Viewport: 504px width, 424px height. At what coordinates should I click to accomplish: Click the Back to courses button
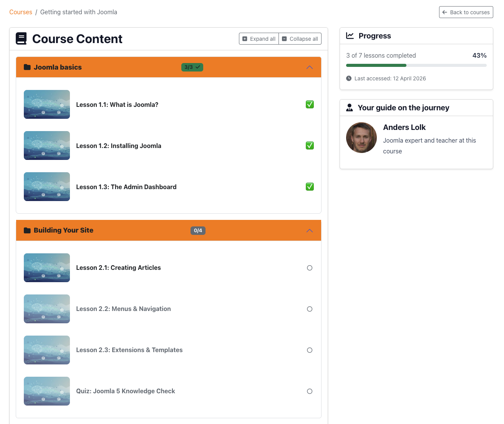tap(466, 12)
